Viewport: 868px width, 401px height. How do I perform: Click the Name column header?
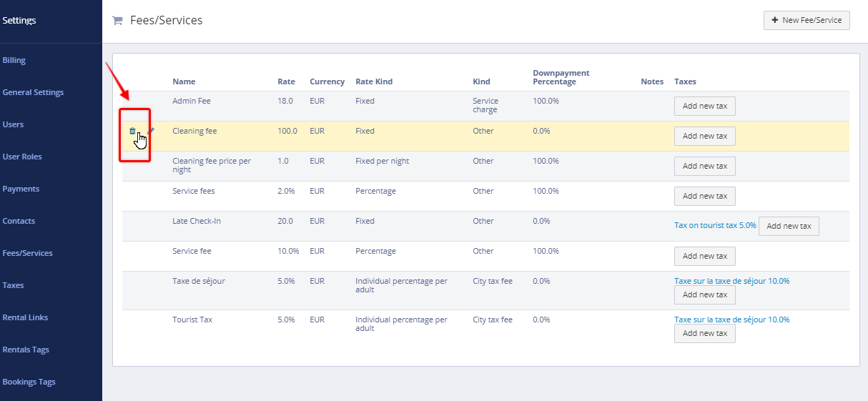pyautogui.click(x=184, y=81)
